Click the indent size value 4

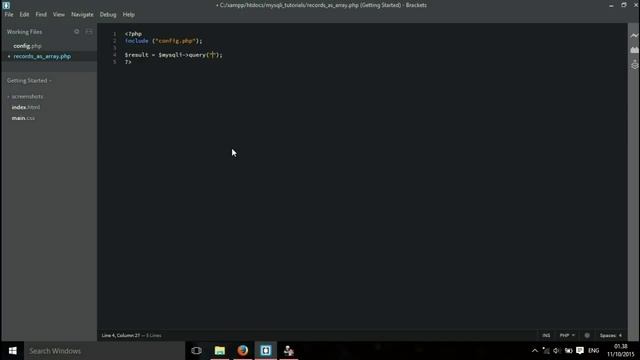tap(620, 336)
